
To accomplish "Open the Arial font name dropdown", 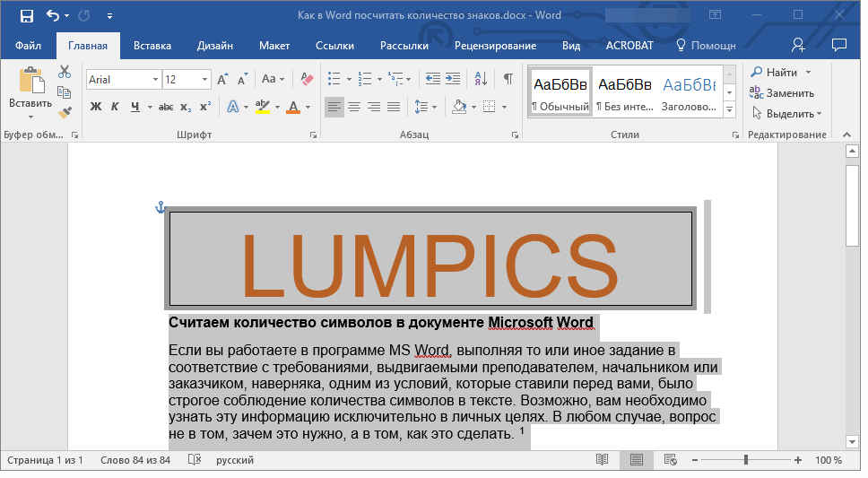I will click(155, 79).
